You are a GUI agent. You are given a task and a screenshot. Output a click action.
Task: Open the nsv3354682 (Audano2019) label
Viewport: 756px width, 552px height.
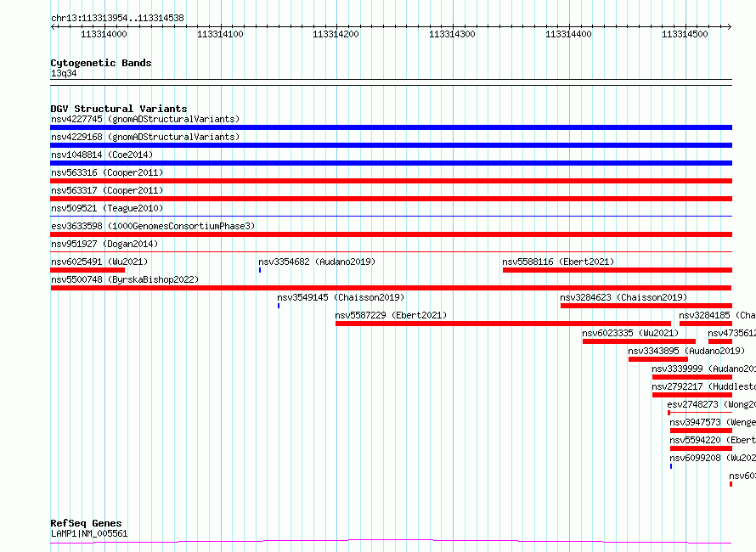(317, 262)
